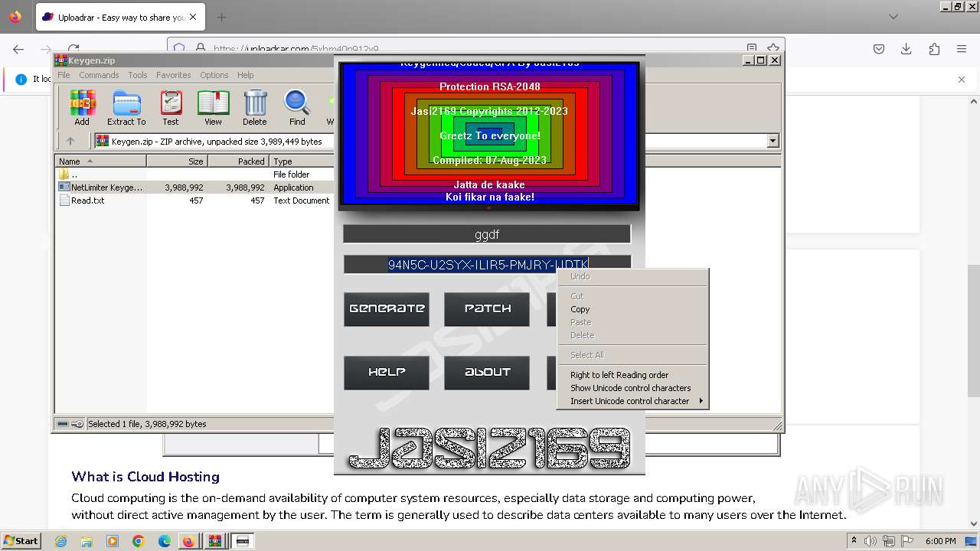Click the keygen Generate button
Screen dimensions: 980x551
pyautogui.click(x=387, y=309)
